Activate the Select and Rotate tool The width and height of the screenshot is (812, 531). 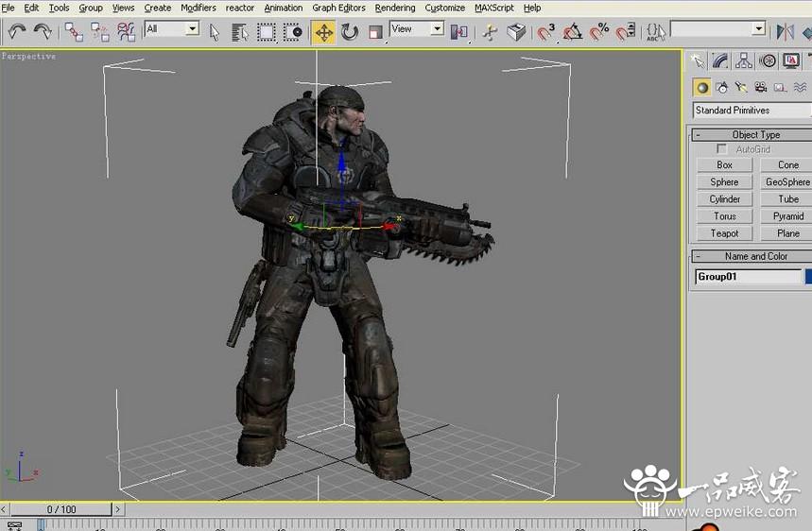pos(350,33)
